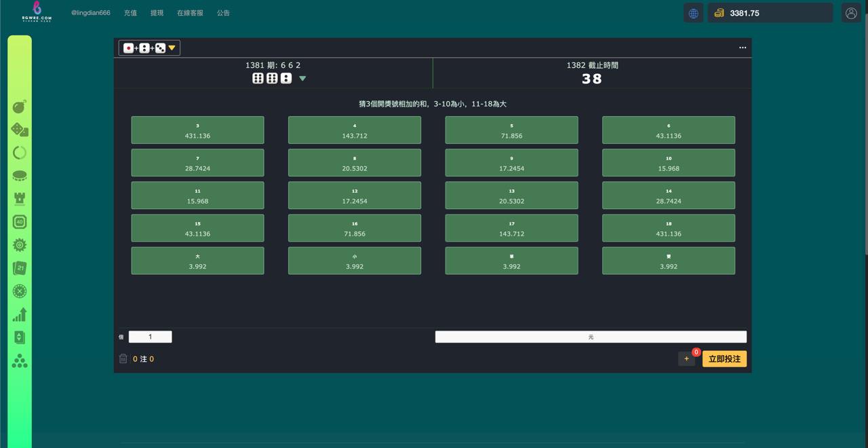Click the globe language icon
Screen dimensions: 868x448
693,13
